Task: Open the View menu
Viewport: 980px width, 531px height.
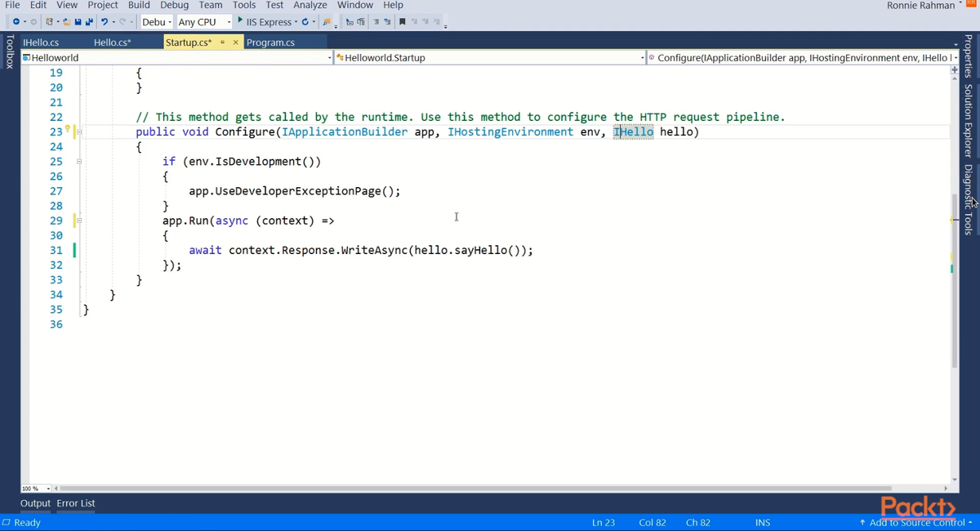Action: (67, 5)
